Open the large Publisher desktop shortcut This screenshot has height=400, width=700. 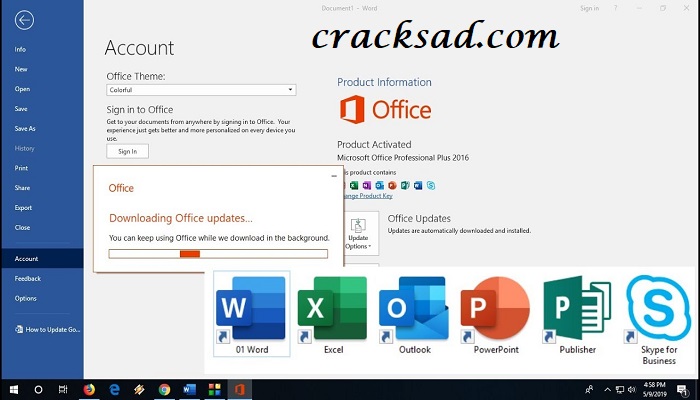pos(578,314)
